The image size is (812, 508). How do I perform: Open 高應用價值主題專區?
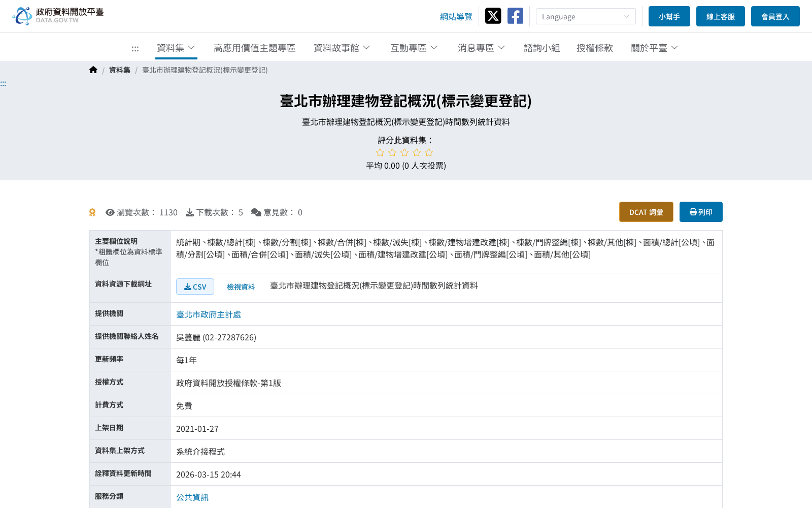point(254,48)
